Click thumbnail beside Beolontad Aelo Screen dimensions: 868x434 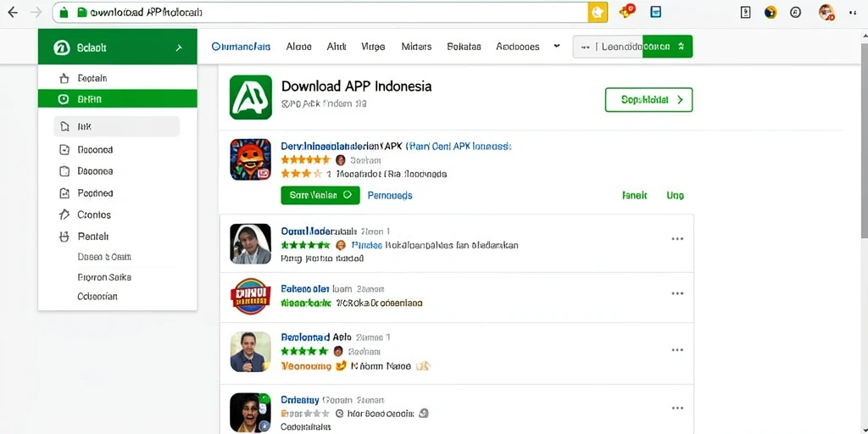251,352
